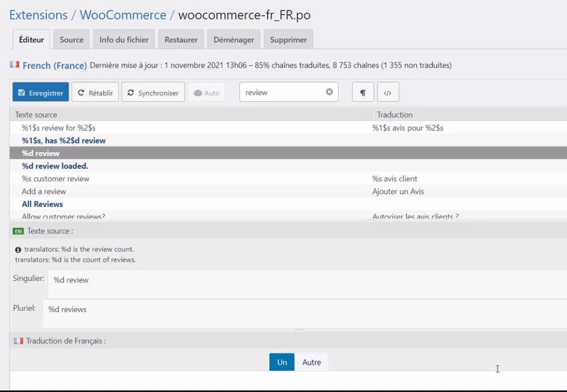Screen dimensions: 567x392
Task: Select the Autre plural form tab
Action: [x=311, y=362]
